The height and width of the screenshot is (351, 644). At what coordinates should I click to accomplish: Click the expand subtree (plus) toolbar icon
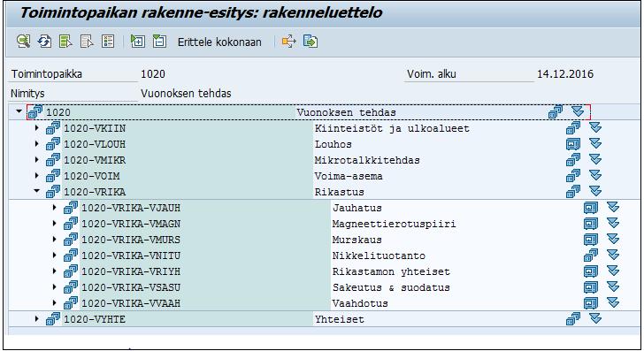[138, 42]
